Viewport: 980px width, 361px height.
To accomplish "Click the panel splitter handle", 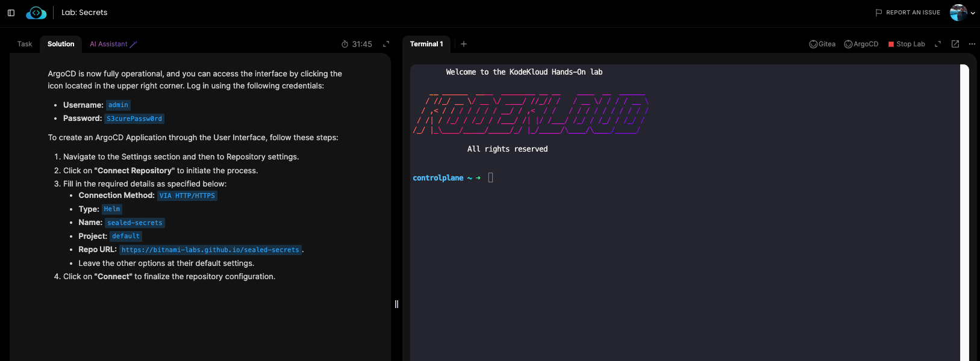I will 396,304.
